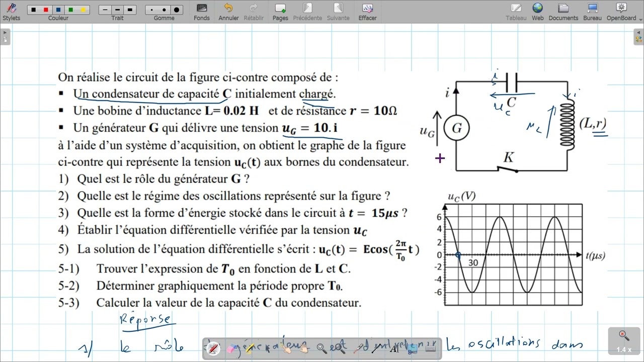Show the Bureau desktop mode
The height and width of the screenshot is (362, 644).
point(592,12)
